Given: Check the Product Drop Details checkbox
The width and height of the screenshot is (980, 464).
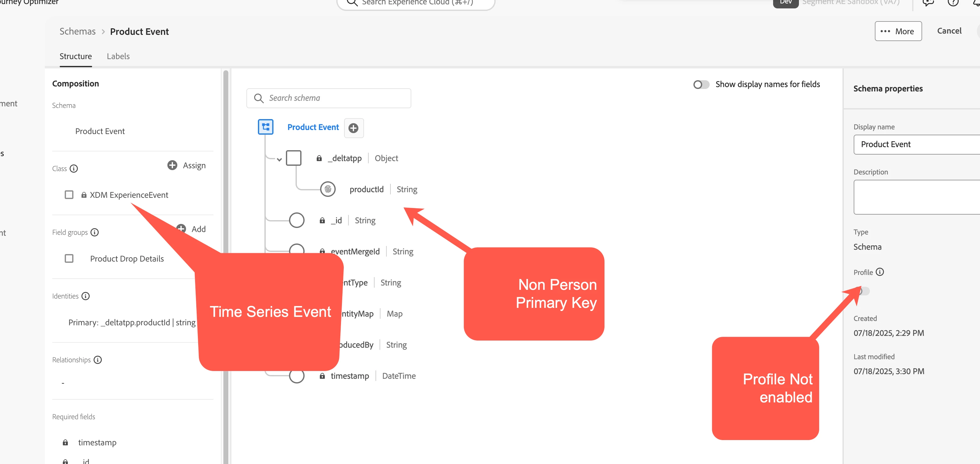Looking at the screenshot, I should [x=69, y=259].
